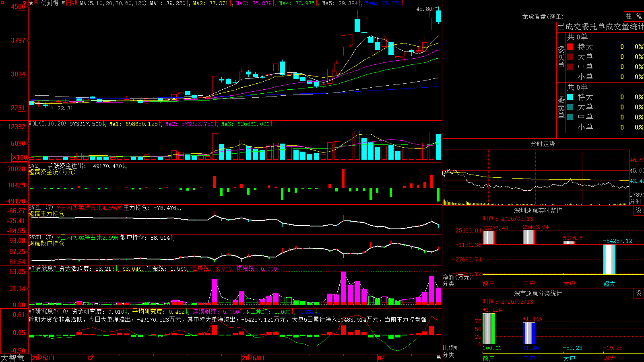Click the star favorite icon beside 优刻得-W
Screen dimensions: 644x362
click(x=31, y=3)
